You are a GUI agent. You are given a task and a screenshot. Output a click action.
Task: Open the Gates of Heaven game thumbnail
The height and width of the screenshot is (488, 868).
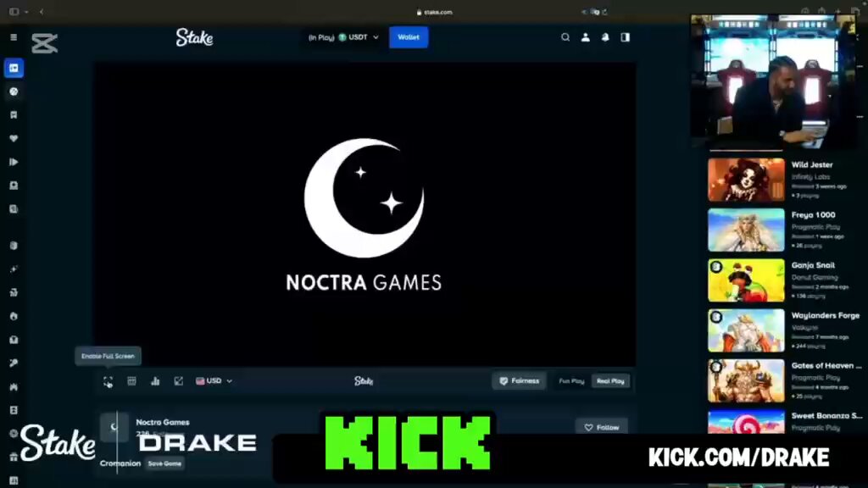[x=746, y=381]
